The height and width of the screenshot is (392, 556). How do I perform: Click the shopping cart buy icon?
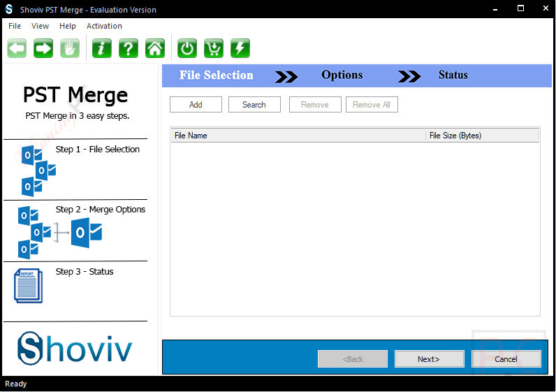pos(214,48)
